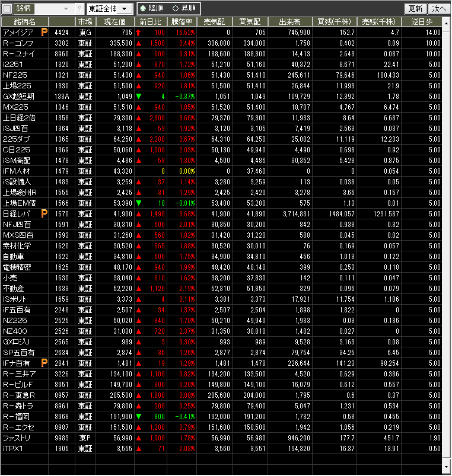452x476 pixels.
Task: Select the 降順 radio button
Action: pyautogui.click(x=143, y=9)
